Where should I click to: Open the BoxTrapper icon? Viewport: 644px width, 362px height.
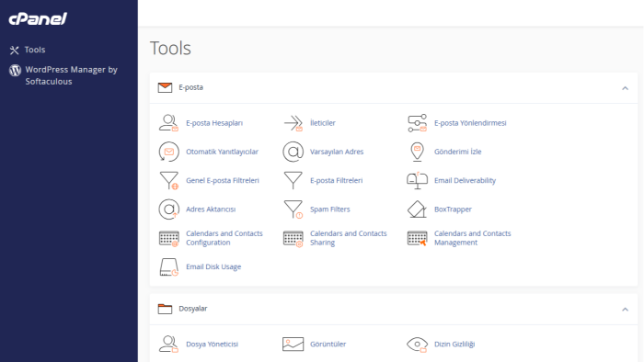(418, 209)
